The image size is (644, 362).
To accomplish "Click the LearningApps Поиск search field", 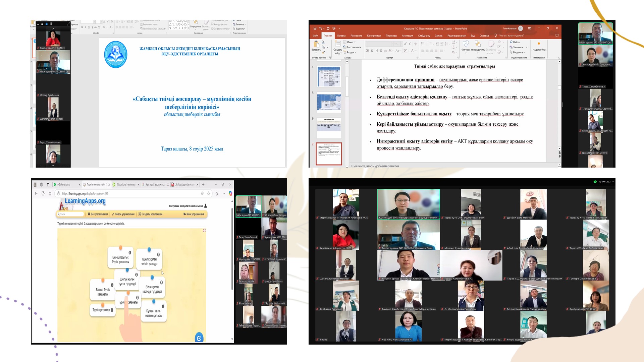I will coord(70,214).
